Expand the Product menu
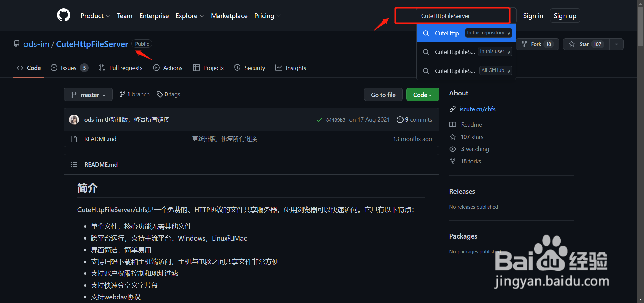The width and height of the screenshot is (644, 303). (95, 16)
